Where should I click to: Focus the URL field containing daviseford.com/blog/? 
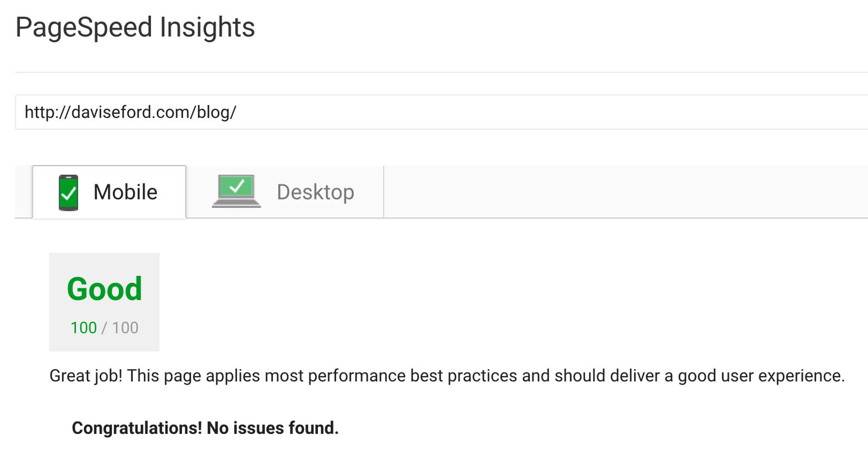pos(442,112)
